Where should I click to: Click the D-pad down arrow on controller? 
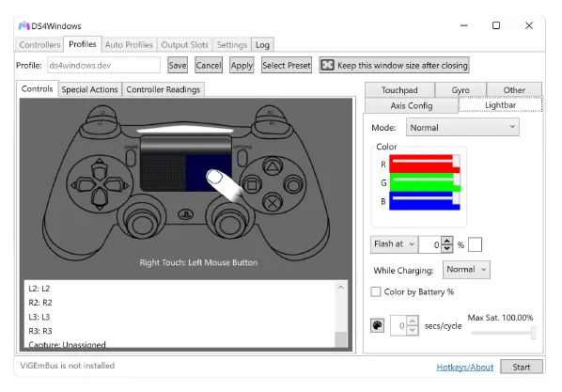coord(100,200)
